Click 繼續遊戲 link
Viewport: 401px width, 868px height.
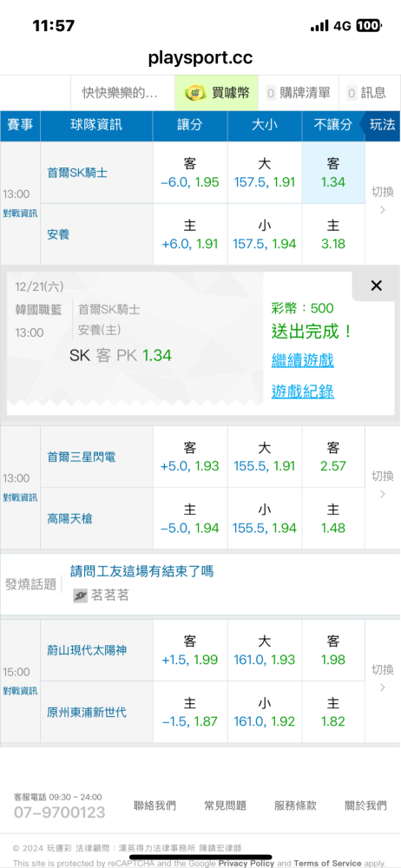pyautogui.click(x=302, y=361)
